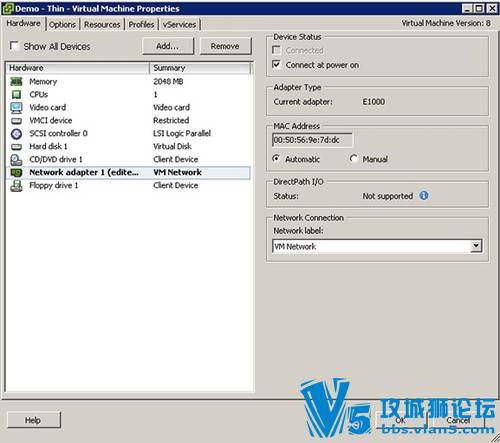Click the Remove button
This screenshot has height=443, width=500.
pos(225,46)
